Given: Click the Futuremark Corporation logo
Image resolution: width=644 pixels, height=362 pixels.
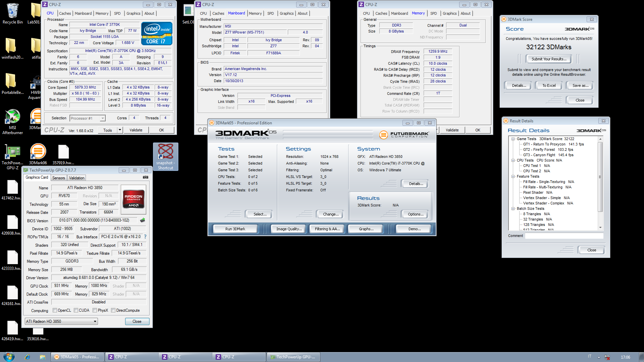Looking at the screenshot, I should pyautogui.click(x=404, y=135).
